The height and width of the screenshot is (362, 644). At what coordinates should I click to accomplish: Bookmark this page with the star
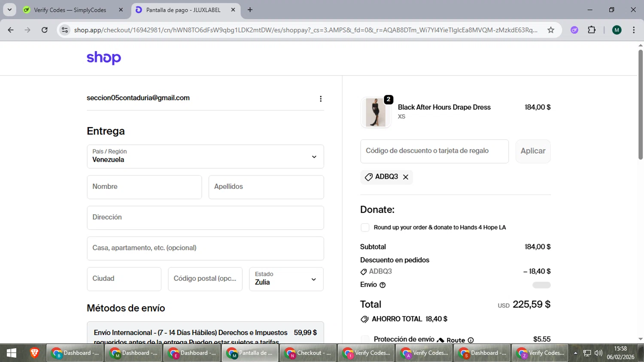coord(551,30)
